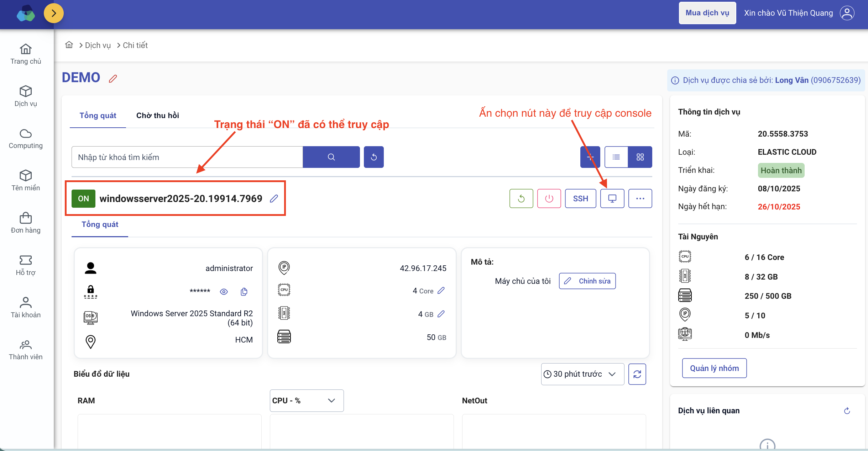
Task: Open the server console monitor icon
Action: [x=612, y=198]
